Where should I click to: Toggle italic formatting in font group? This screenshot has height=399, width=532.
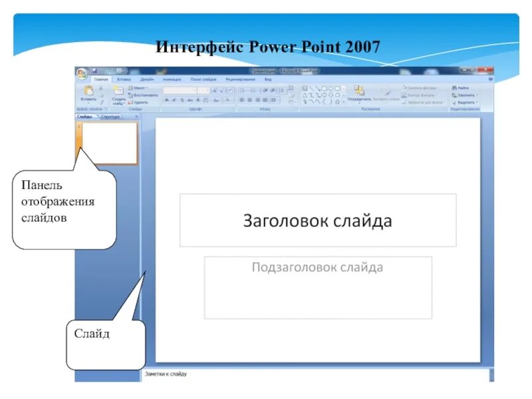click(174, 100)
